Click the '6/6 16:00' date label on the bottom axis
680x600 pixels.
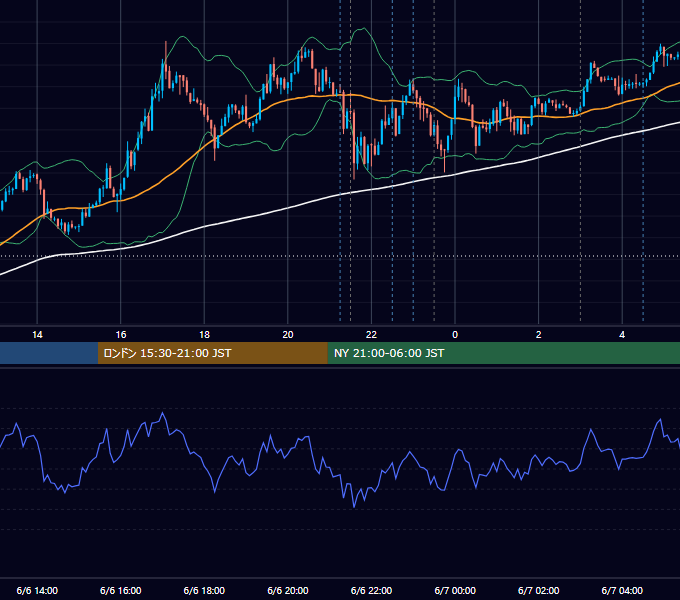(x=121, y=590)
